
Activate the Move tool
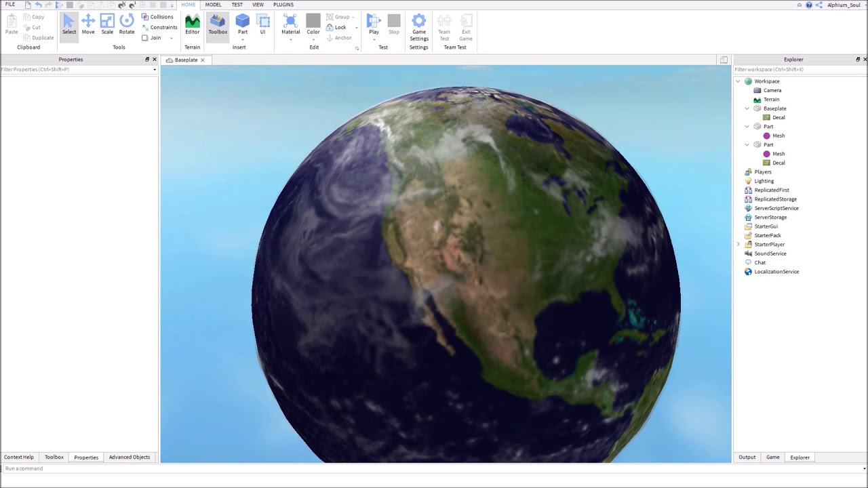[88, 24]
